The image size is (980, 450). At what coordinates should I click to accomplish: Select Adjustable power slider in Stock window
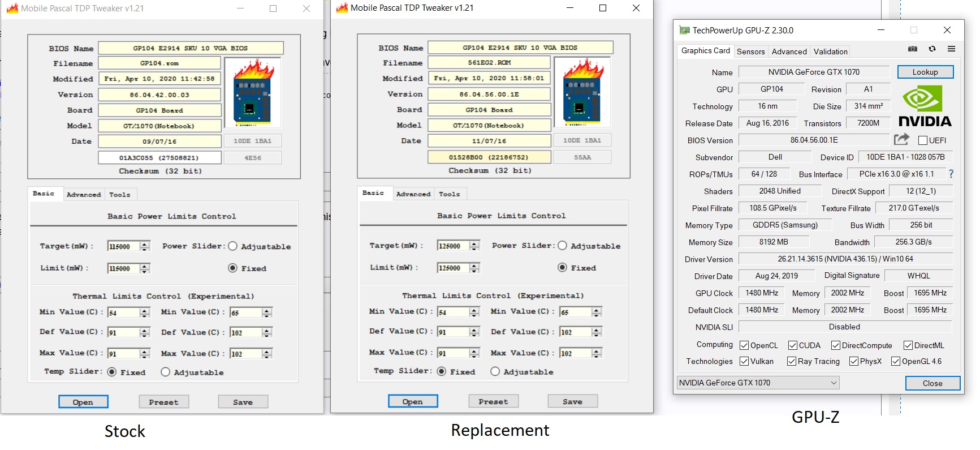tap(232, 246)
